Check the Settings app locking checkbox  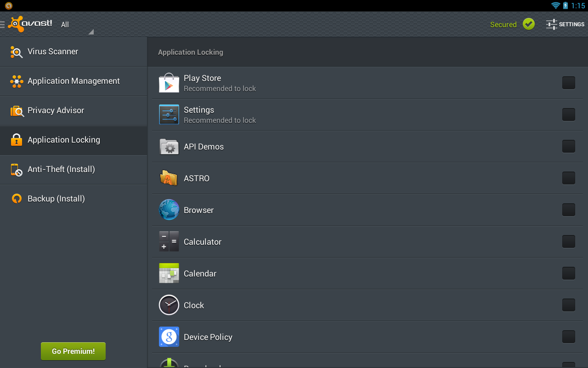click(568, 115)
